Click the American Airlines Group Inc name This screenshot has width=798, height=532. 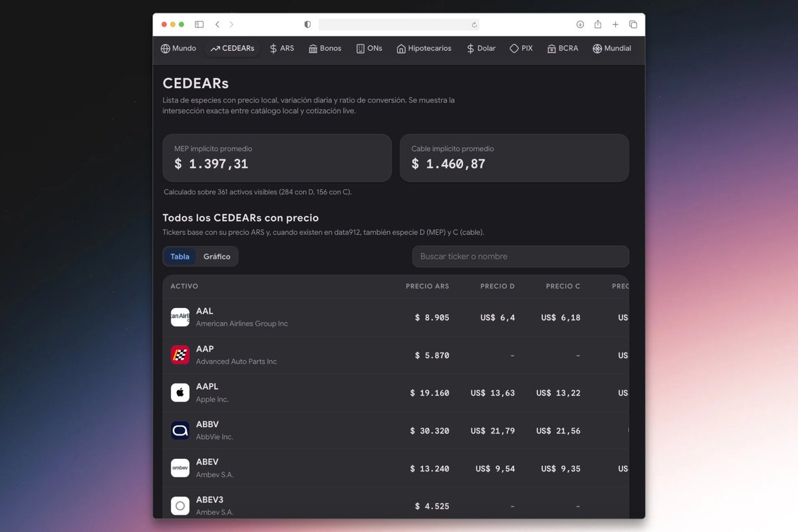[242, 324]
